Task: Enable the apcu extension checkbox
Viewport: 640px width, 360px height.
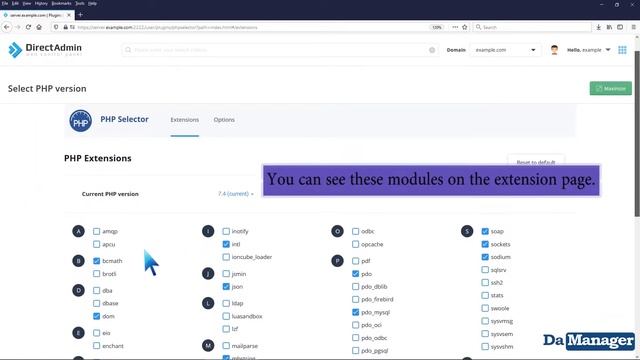Action: coord(96,244)
